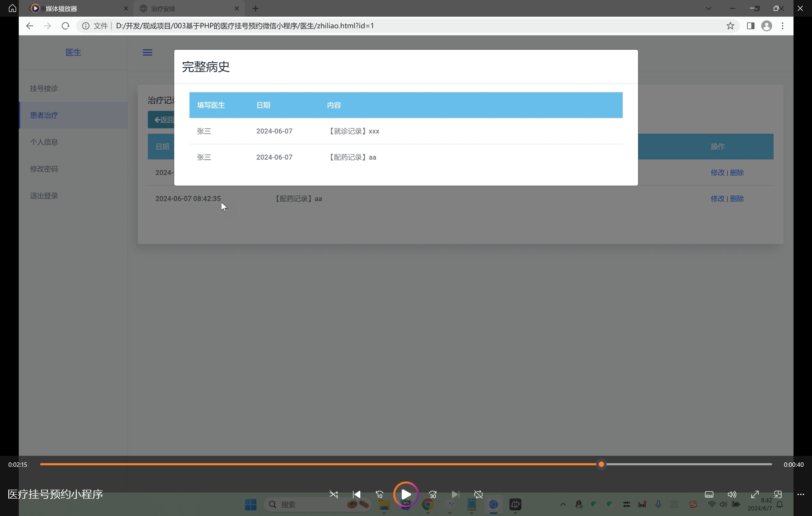Expand the hidden system tray icons chevron
812x516 pixels.
[x=563, y=505]
